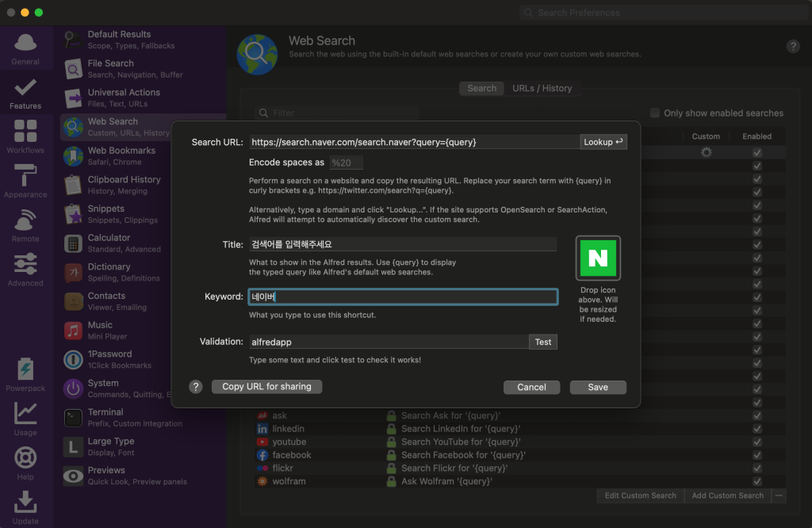
Task: Focus the Search Preferences field
Action: pyautogui.click(x=664, y=13)
